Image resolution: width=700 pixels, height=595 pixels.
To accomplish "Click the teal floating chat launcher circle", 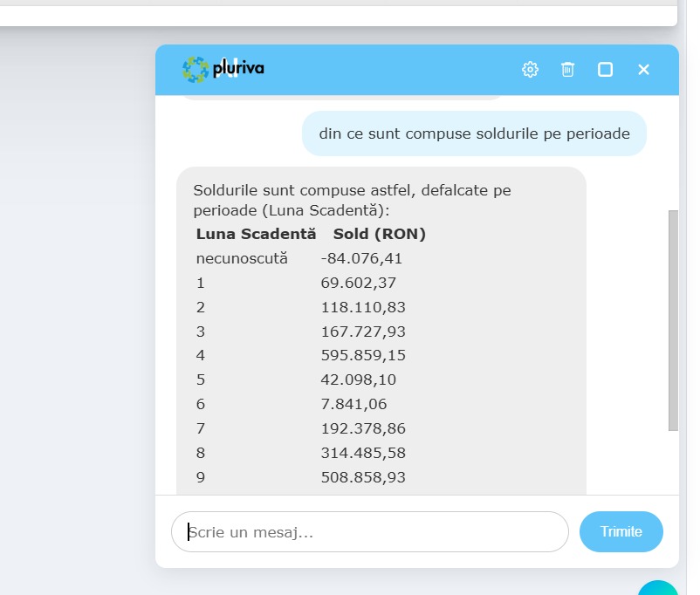I will (658, 588).
